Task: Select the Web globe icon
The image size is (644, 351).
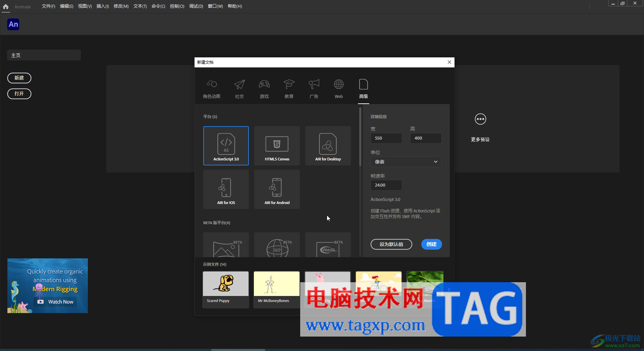Action: [339, 84]
